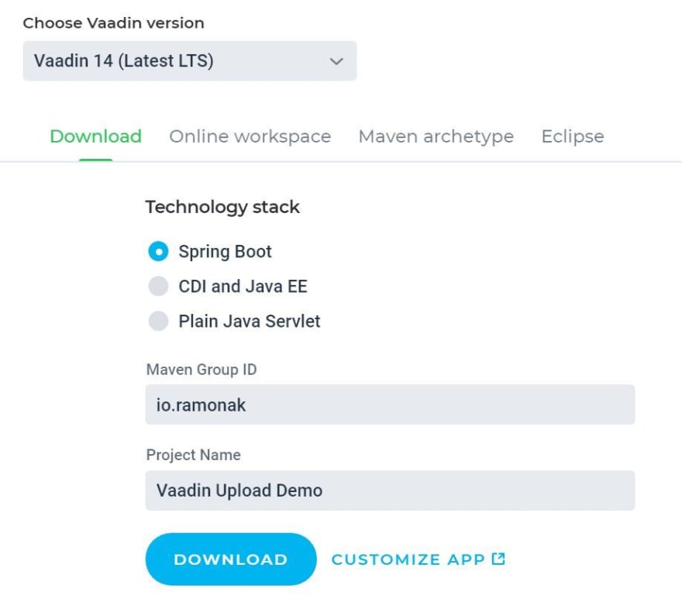The image size is (682, 616).
Task: Click the Choose Vaadin version label
Action: (113, 22)
